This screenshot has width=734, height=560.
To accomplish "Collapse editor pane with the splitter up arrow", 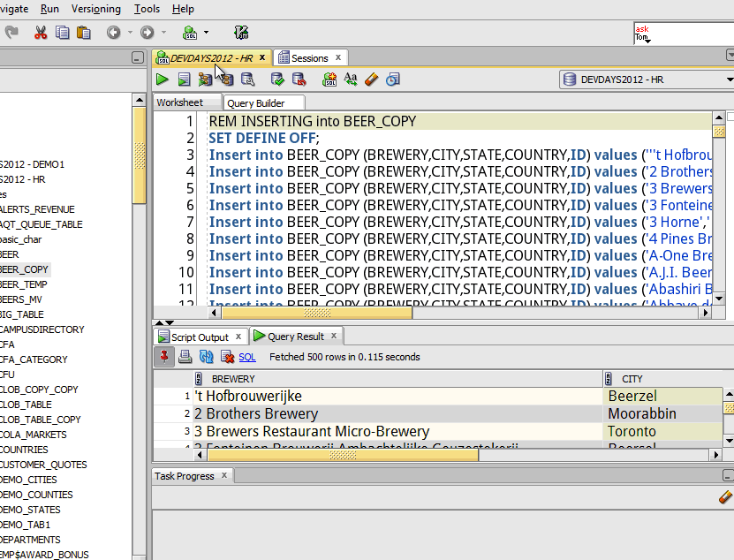I will (x=159, y=322).
